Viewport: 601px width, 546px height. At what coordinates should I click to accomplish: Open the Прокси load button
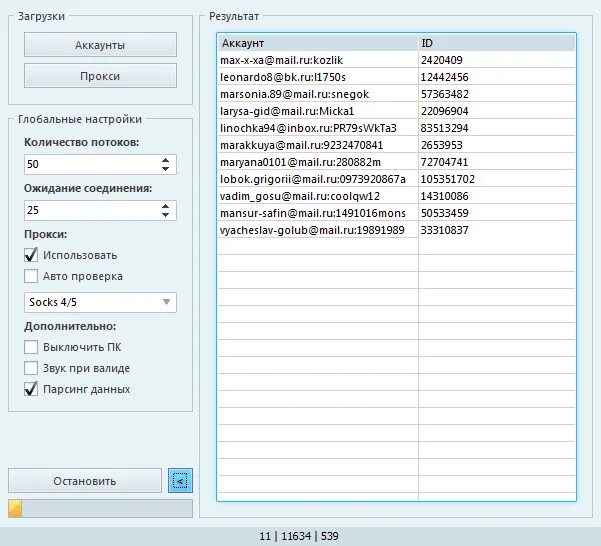(100, 76)
